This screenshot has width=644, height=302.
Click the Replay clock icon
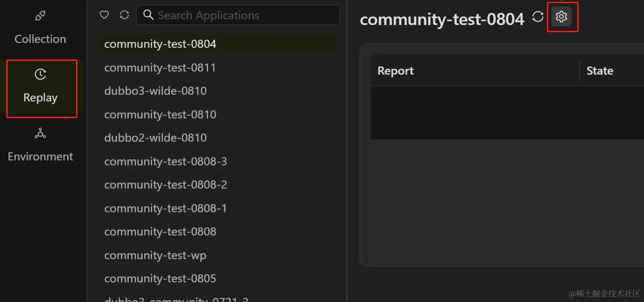pos(40,74)
